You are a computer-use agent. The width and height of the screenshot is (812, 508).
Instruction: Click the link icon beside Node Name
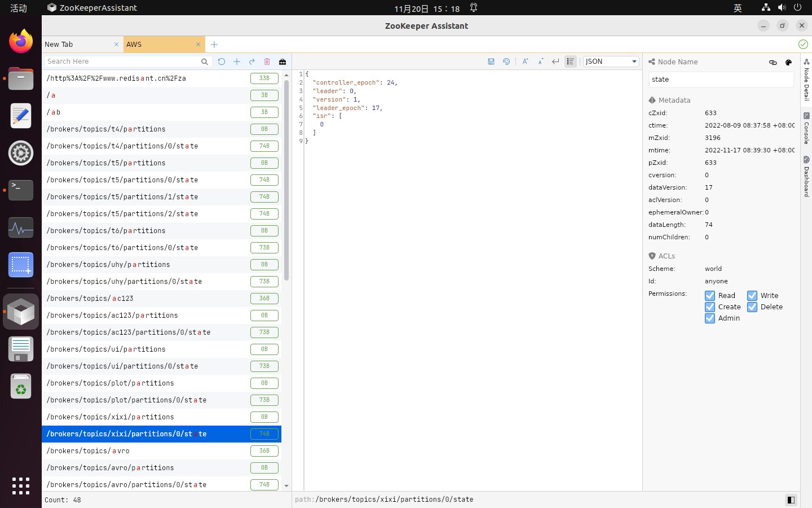(773, 62)
